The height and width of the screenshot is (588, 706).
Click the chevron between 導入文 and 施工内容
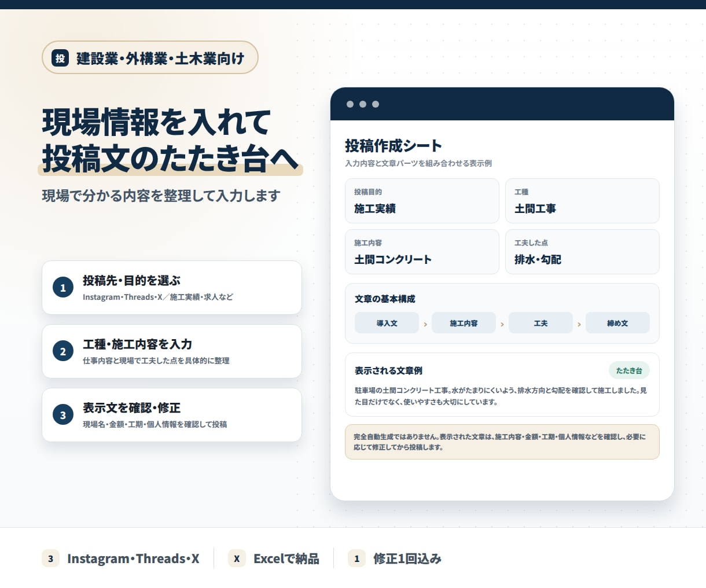425,324
